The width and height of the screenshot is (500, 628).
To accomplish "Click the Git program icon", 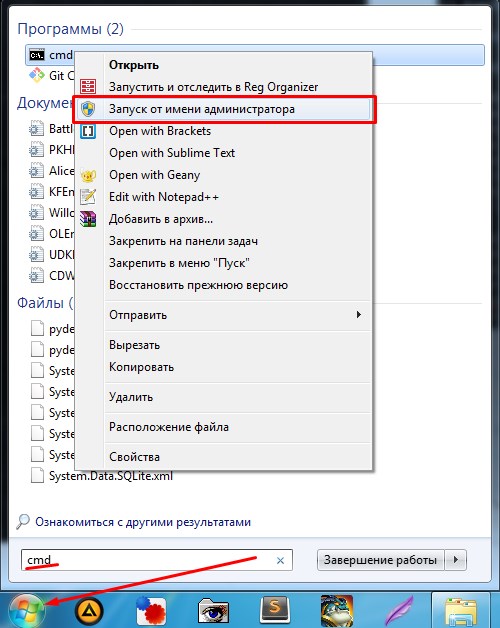I will click(x=37, y=75).
